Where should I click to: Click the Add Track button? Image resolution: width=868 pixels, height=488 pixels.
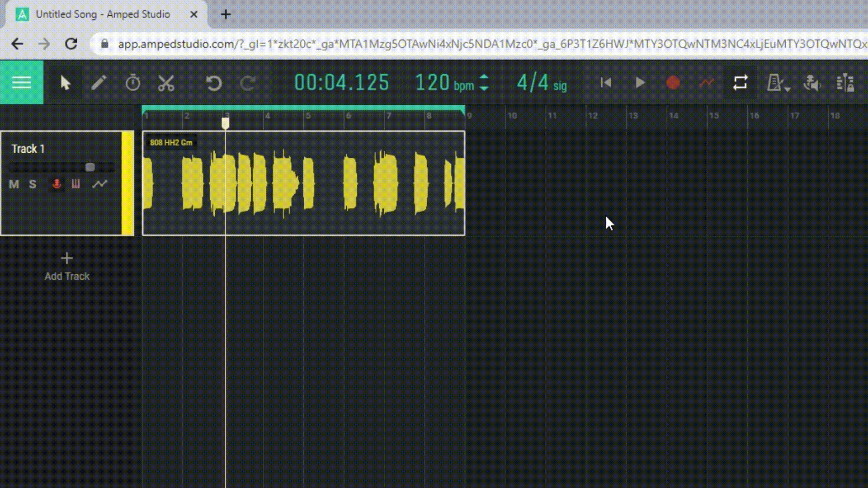coord(67,267)
